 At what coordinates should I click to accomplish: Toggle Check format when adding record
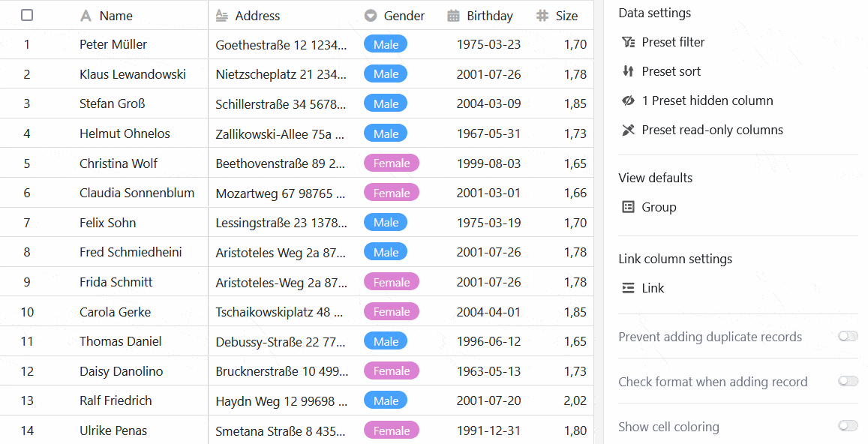pyautogui.click(x=848, y=382)
